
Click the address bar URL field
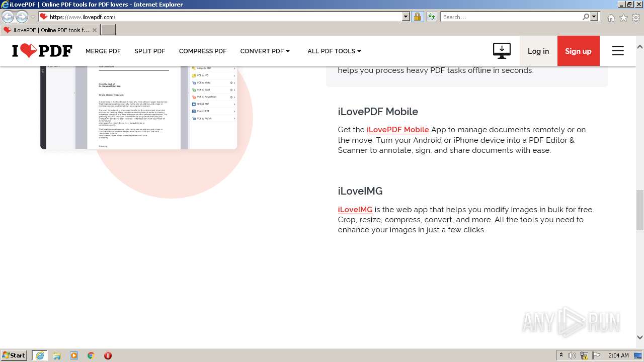(x=225, y=17)
